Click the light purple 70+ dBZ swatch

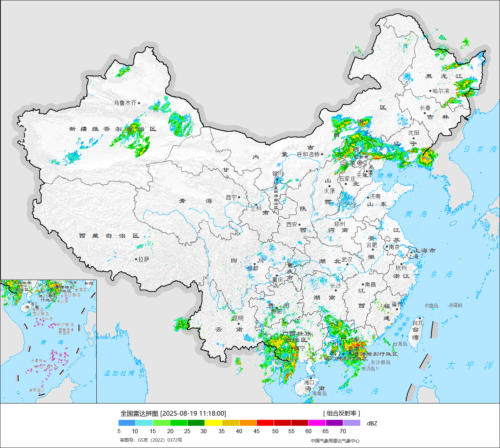point(351,423)
